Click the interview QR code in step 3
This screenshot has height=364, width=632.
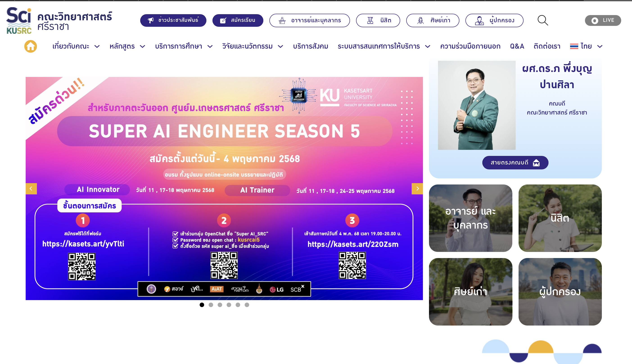pyautogui.click(x=352, y=265)
